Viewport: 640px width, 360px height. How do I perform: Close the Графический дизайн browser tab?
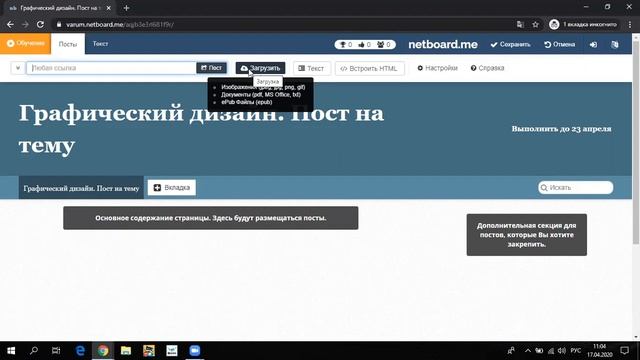(x=109, y=8)
